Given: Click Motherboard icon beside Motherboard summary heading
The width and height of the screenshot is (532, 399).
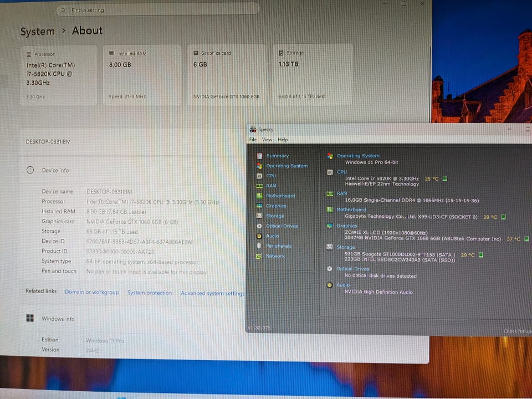Looking at the screenshot, I should (330, 209).
